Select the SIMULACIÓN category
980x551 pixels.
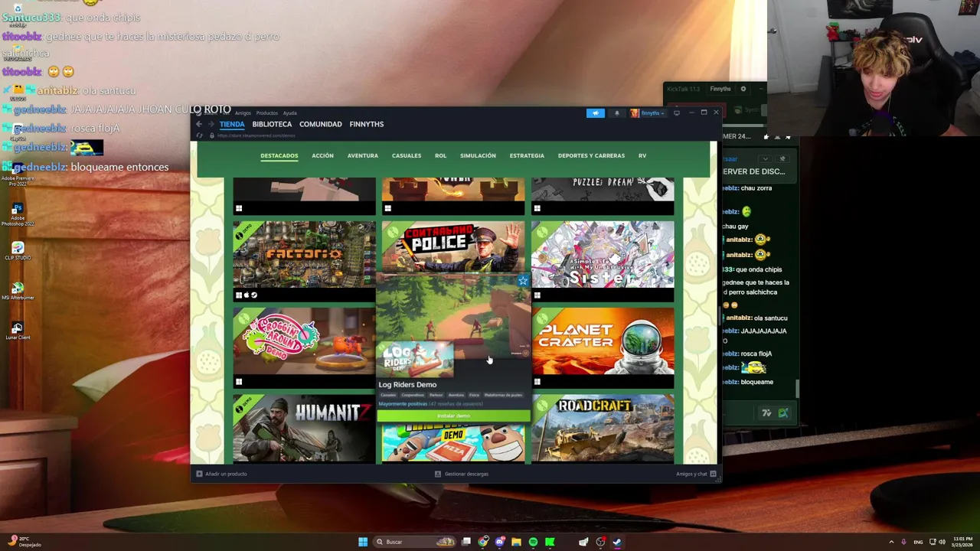click(x=478, y=156)
